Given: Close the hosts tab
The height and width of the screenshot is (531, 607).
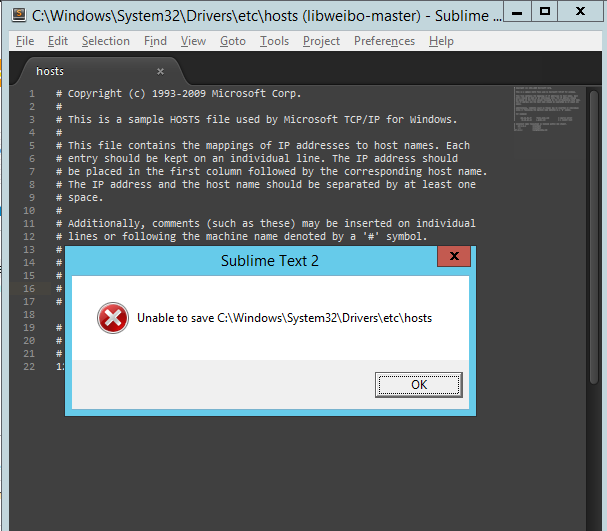Looking at the screenshot, I should coord(160,72).
